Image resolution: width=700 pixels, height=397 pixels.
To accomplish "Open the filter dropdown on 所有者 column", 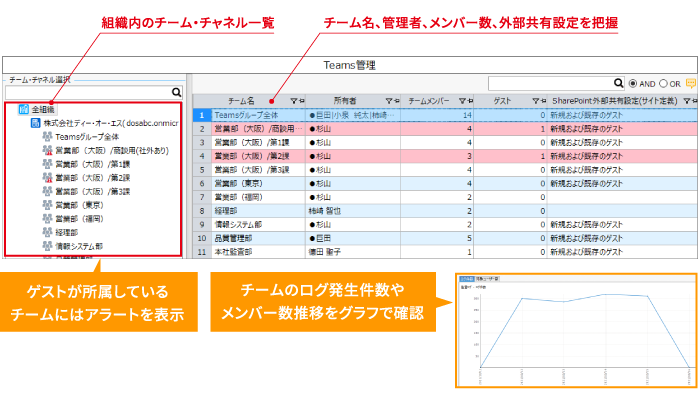I will coord(389,101).
